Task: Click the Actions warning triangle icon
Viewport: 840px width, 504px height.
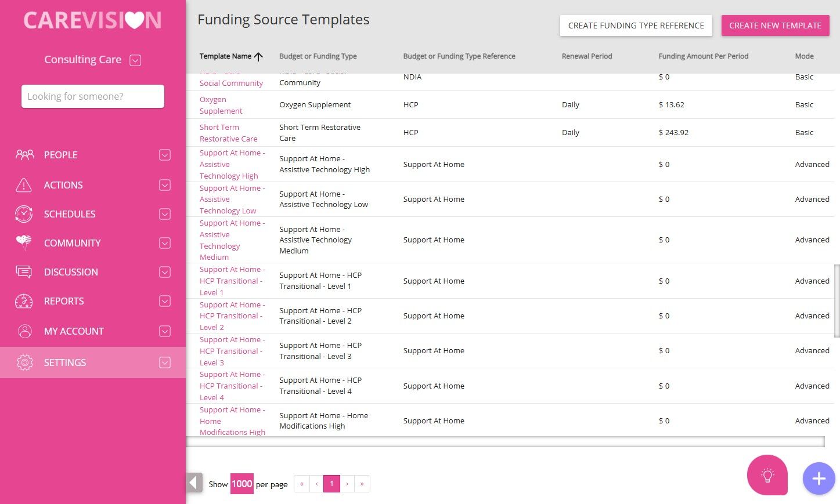Action: [x=24, y=185]
